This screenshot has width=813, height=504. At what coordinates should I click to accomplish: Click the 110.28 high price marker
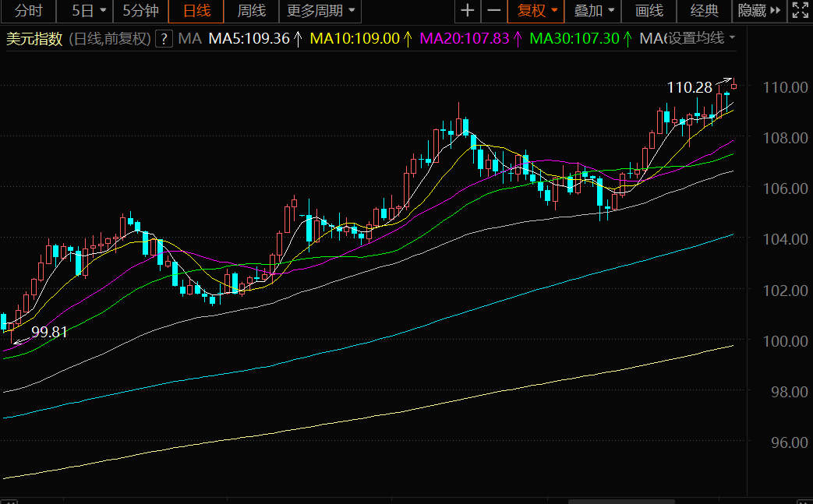pyautogui.click(x=690, y=88)
